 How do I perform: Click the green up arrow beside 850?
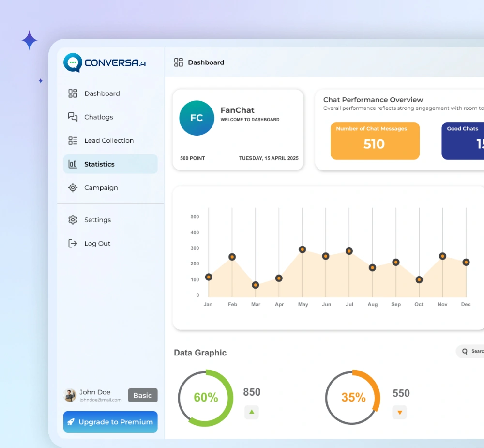[251, 412]
